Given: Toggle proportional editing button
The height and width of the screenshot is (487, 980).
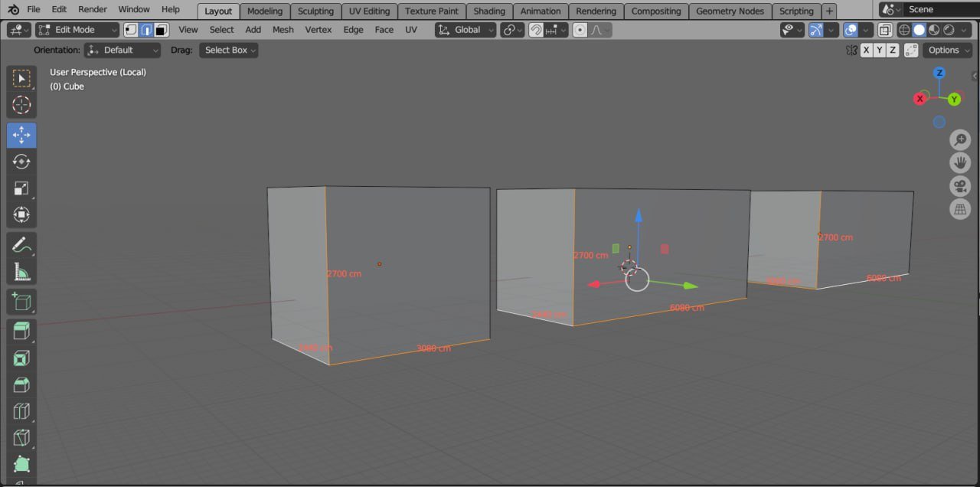Looking at the screenshot, I should coord(580,30).
